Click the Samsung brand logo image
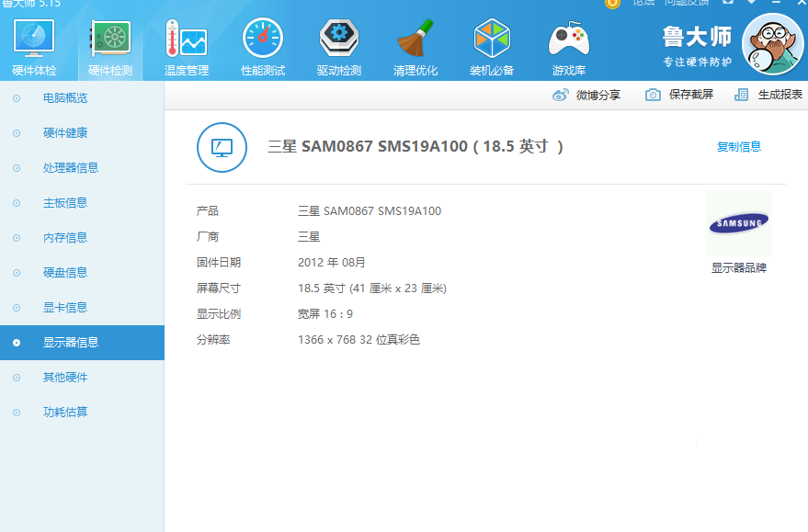808x532 pixels. coord(739,223)
